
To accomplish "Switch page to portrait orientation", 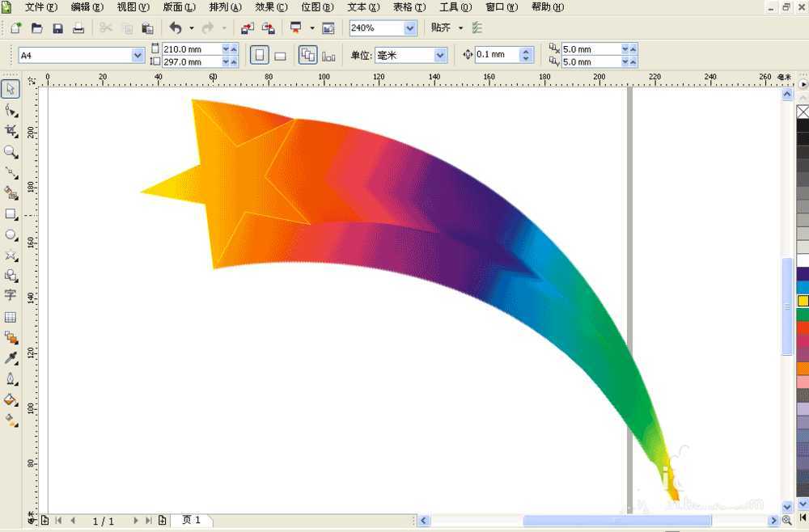I will pos(259,56).
